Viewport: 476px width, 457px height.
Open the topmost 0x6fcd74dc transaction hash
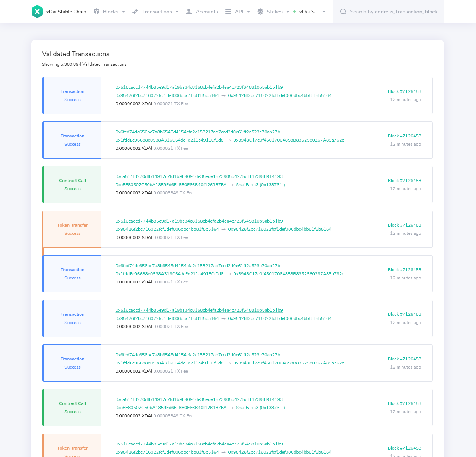click(x=198, y=132)
